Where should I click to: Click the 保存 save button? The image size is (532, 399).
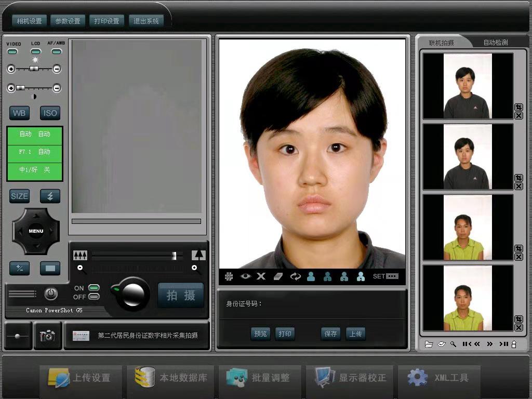(330, 334)
